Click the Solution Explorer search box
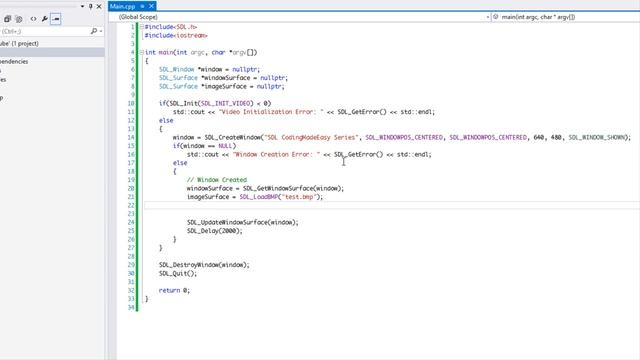Viewport: 640px width, 360px height. pyautogui.click(x=44, y=31)
